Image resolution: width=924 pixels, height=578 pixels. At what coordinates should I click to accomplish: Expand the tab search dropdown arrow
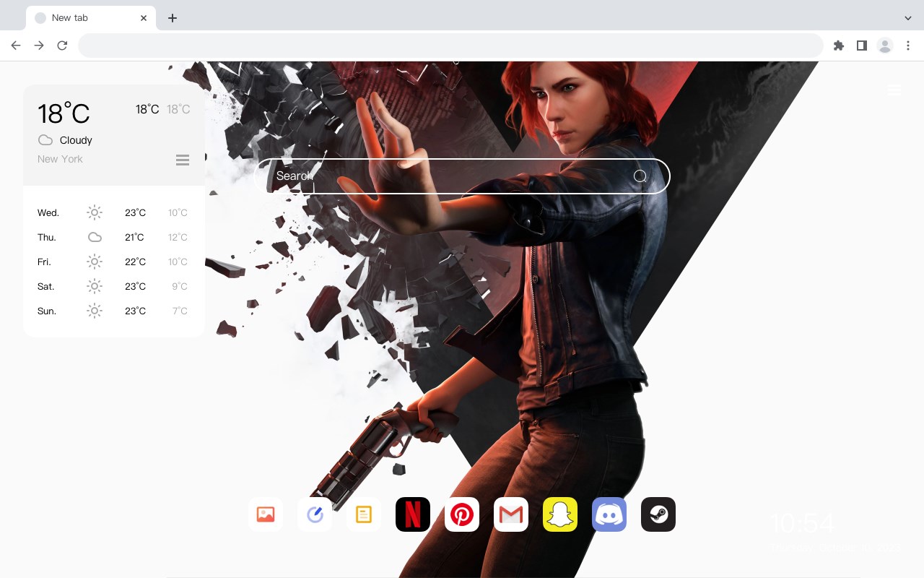click(908, 18)
